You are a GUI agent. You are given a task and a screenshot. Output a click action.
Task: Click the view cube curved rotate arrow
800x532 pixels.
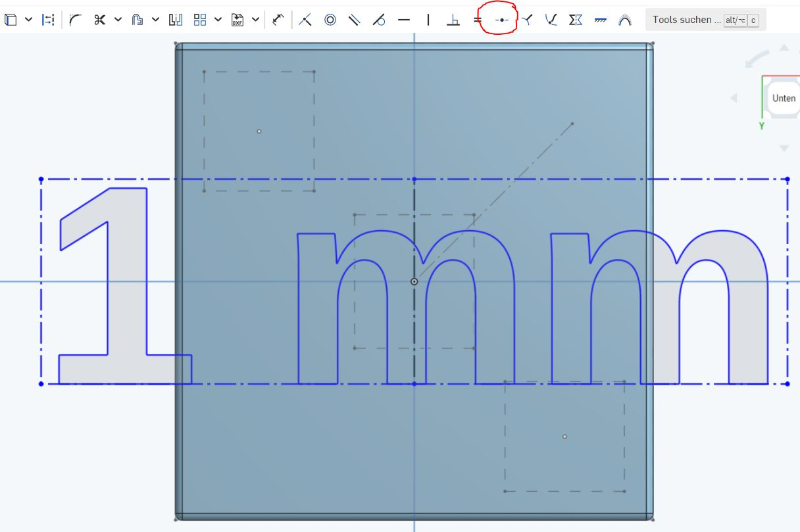click(x=757, y=59)
